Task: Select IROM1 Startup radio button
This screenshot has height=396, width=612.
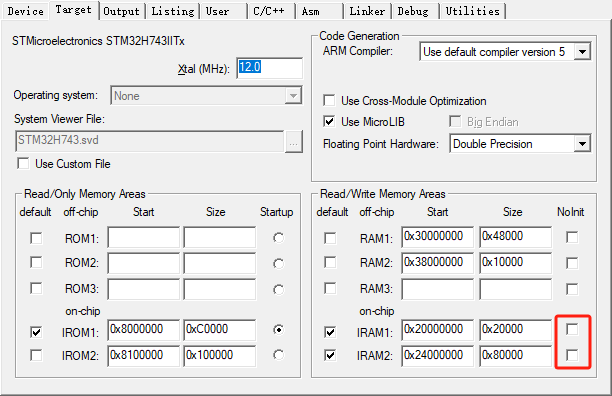Action: 278,330
